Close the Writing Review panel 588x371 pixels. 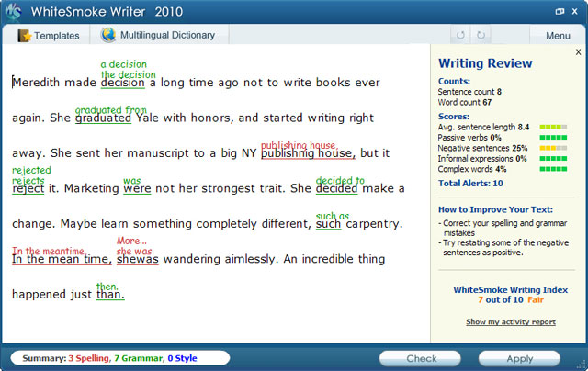pos(578,52)
